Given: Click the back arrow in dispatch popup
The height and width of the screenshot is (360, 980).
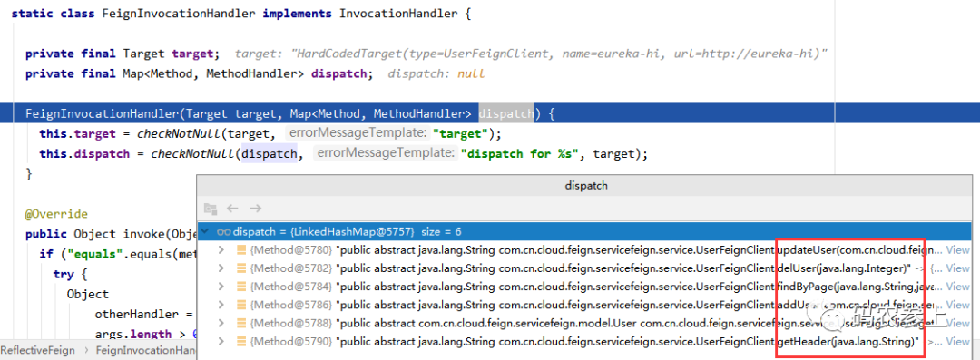Looking at the screenshot, I should click(x=232, y=209).
